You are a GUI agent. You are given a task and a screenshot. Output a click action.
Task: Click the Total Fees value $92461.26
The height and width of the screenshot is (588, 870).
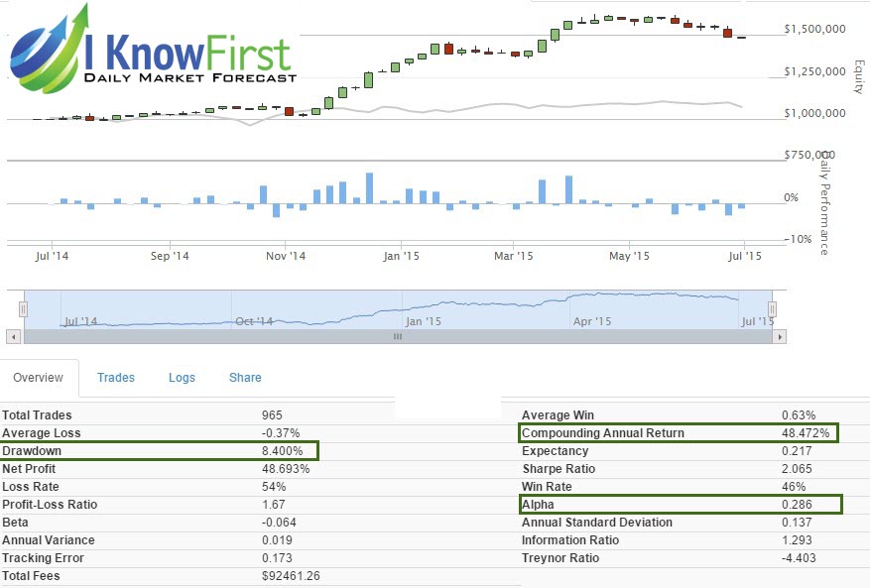pyautogui.click(x=291, y=576)
